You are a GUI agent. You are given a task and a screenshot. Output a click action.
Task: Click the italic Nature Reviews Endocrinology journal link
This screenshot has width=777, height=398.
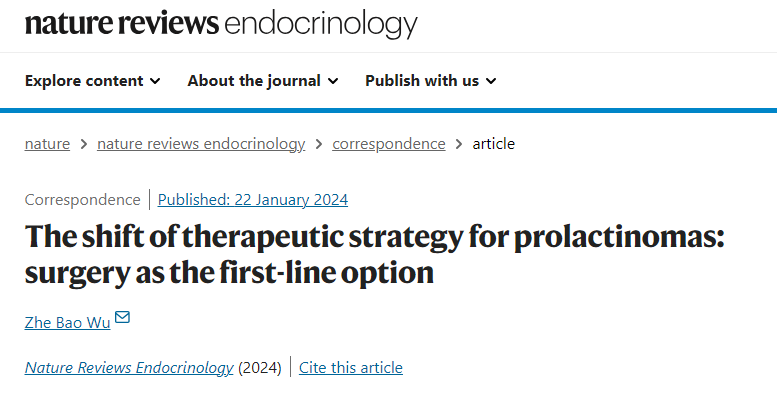(129, 367)
